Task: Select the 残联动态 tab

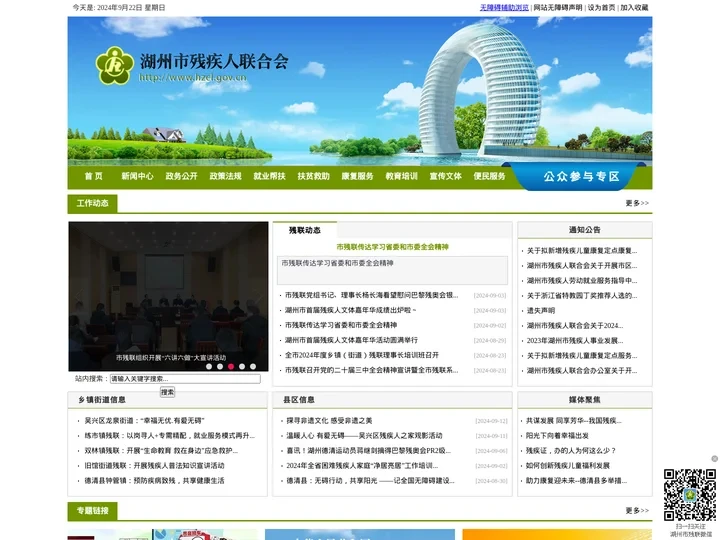Action: [x=305, y=231]
